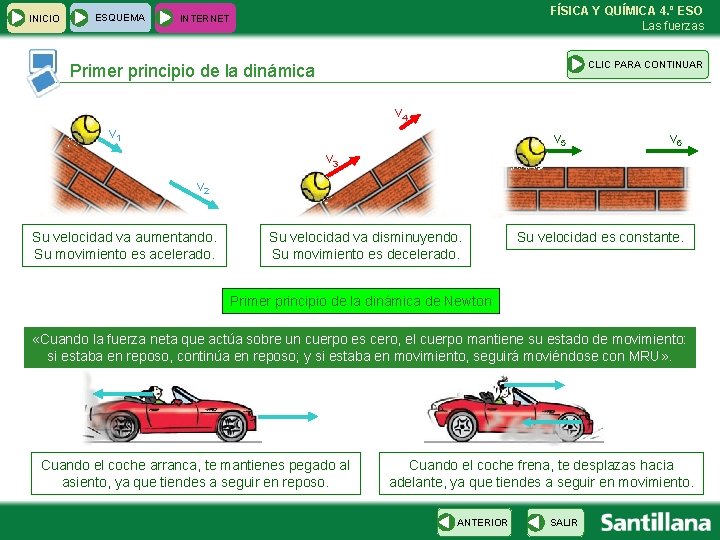Screen dimensions: 720x540
Task: Click the V2 velocity arrow
Action: click(x=194, y=195)
